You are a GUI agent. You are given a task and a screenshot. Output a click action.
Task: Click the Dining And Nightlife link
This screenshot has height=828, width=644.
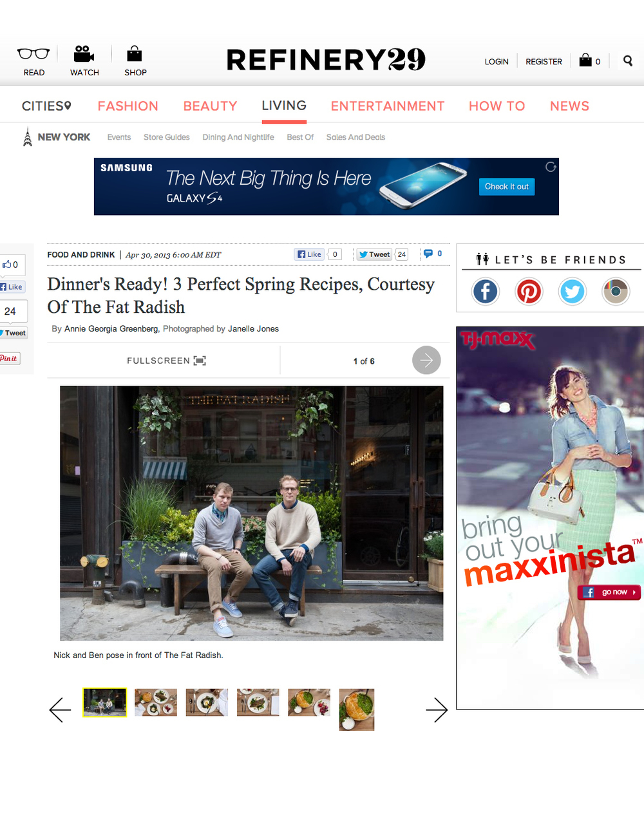pos(238,137)
